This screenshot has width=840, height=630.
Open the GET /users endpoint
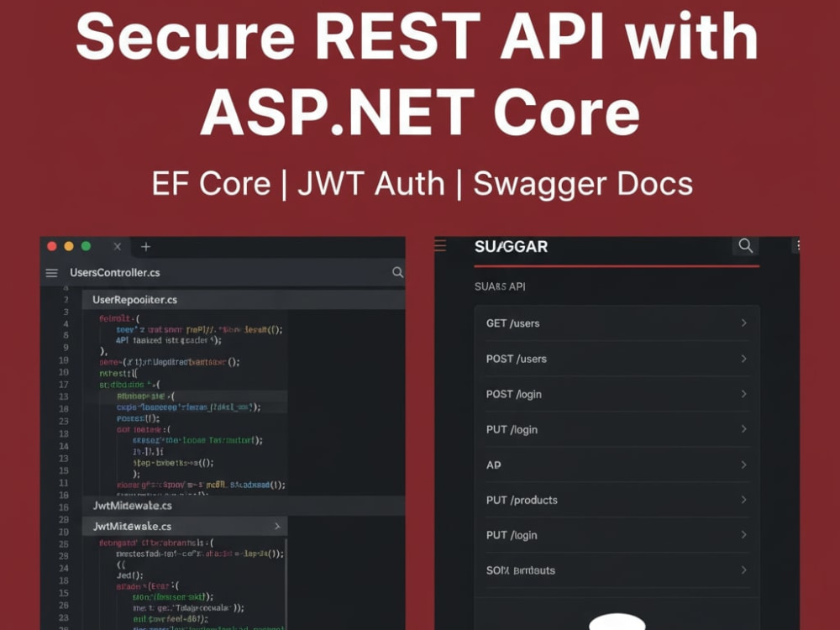coord(617,323)
